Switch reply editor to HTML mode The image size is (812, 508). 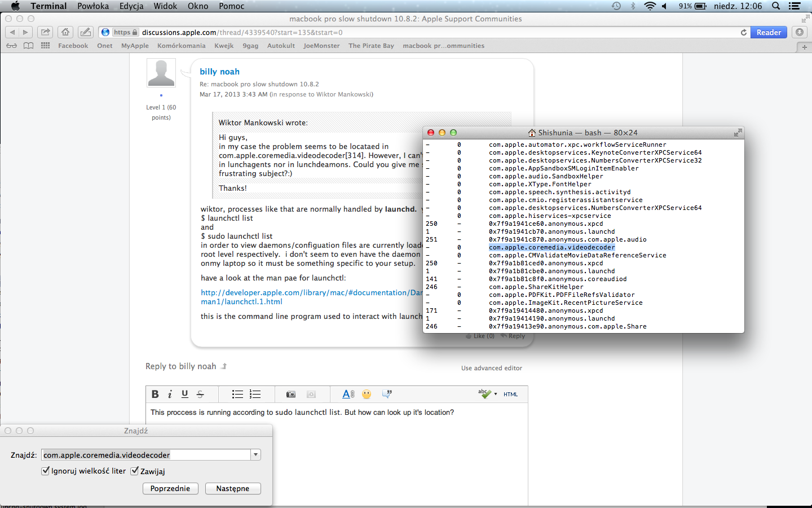pos(511,395)
